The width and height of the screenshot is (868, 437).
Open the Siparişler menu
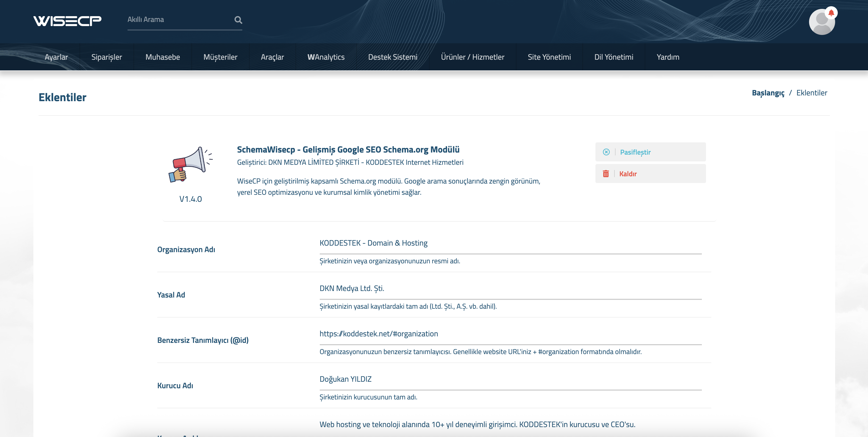click(106, 57)
